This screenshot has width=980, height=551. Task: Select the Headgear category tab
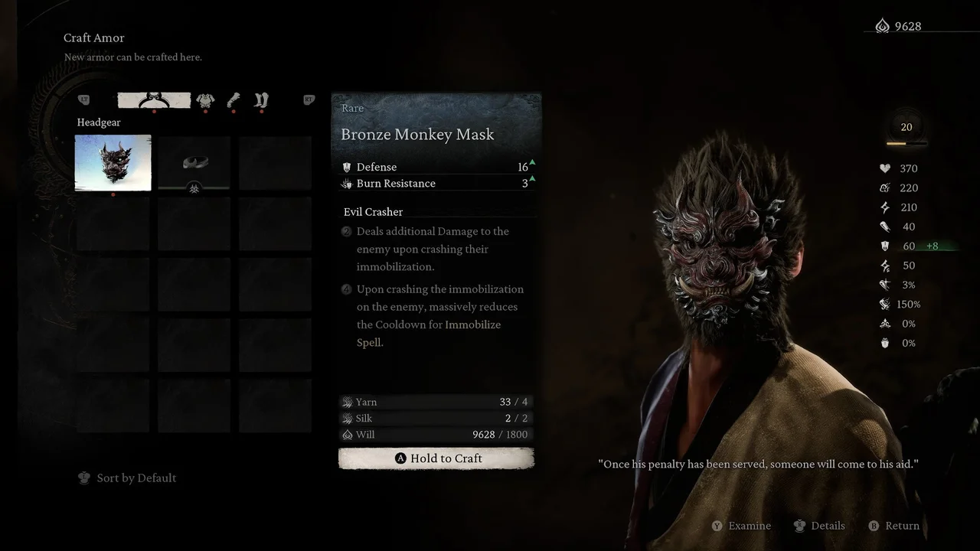tap(154, 100)
